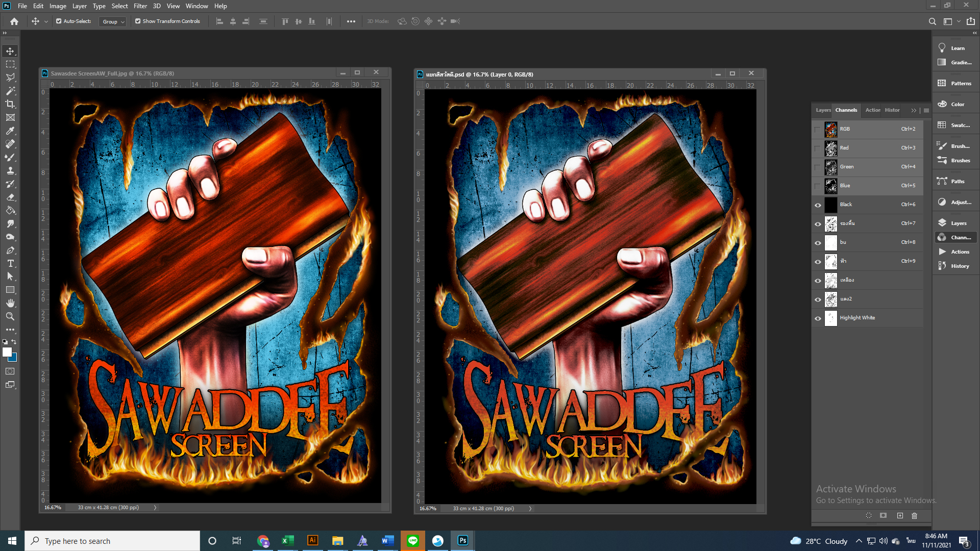The image size is (980, 551).
Task: Hide the แดง2 channel eye icon
Action: click(817, 299)
